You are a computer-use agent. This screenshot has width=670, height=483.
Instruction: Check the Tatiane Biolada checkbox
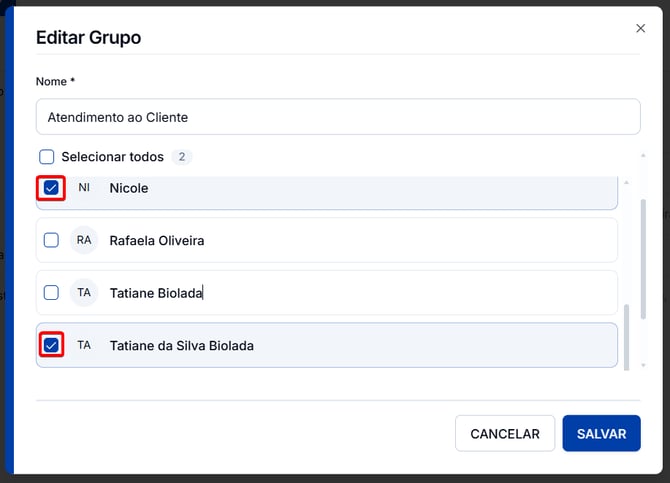pyautogui.click(x=51, y=293)
